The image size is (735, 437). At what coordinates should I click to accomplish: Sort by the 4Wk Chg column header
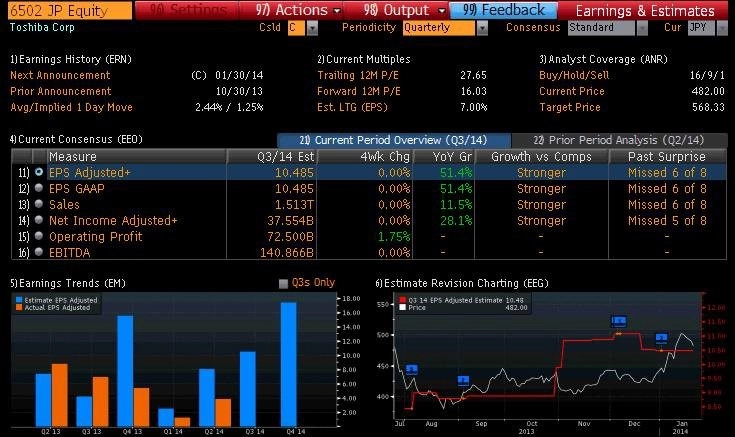coord(365,157)
